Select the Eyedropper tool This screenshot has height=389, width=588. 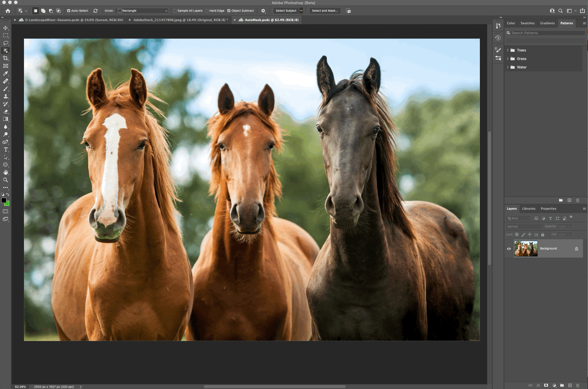point(6,74)
